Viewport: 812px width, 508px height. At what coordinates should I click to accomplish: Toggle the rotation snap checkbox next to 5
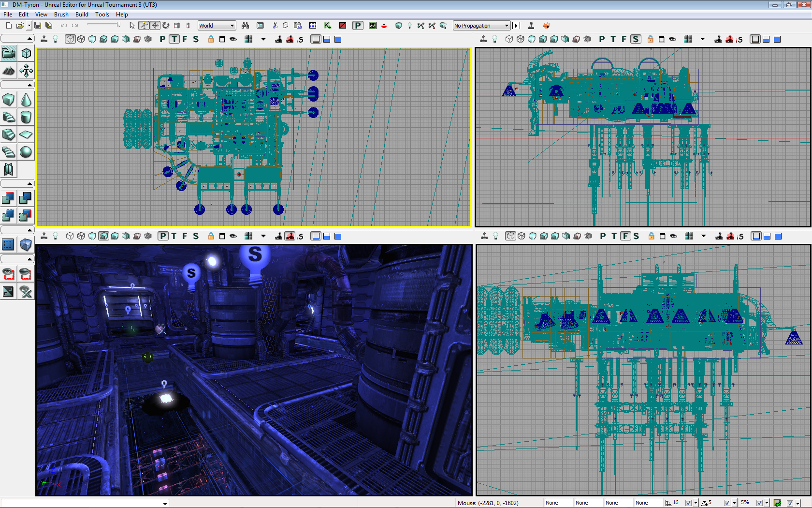tap(727, 503)
